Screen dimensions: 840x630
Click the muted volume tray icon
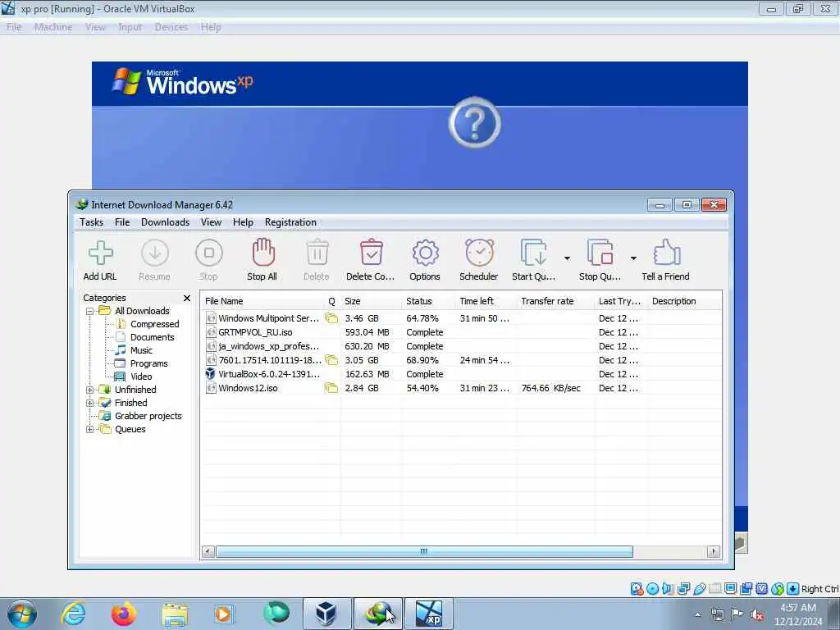point(757,615)
